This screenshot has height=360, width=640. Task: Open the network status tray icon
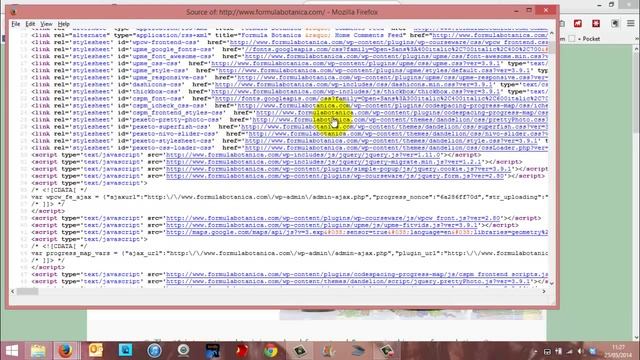pyautogui.click(x=569, y=351)
